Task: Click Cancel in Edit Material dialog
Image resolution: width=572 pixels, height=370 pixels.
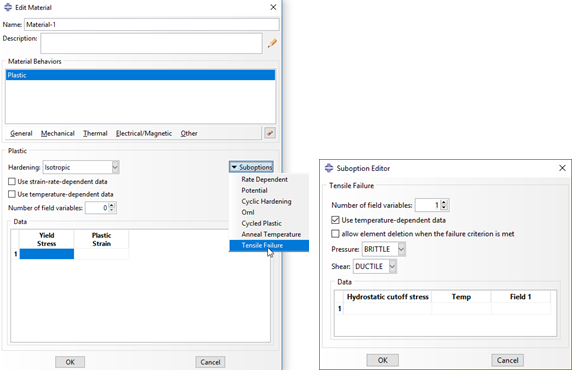Action: tap(210, 362)
